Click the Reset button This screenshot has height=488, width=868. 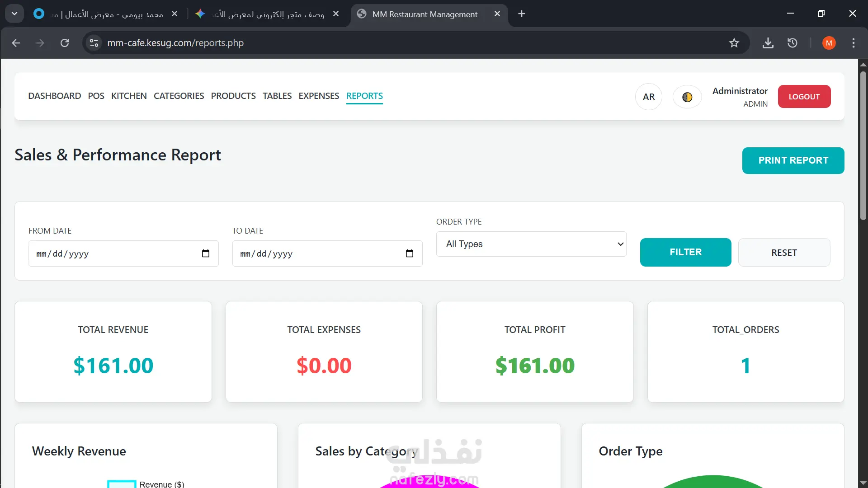(x=784, y=253)
